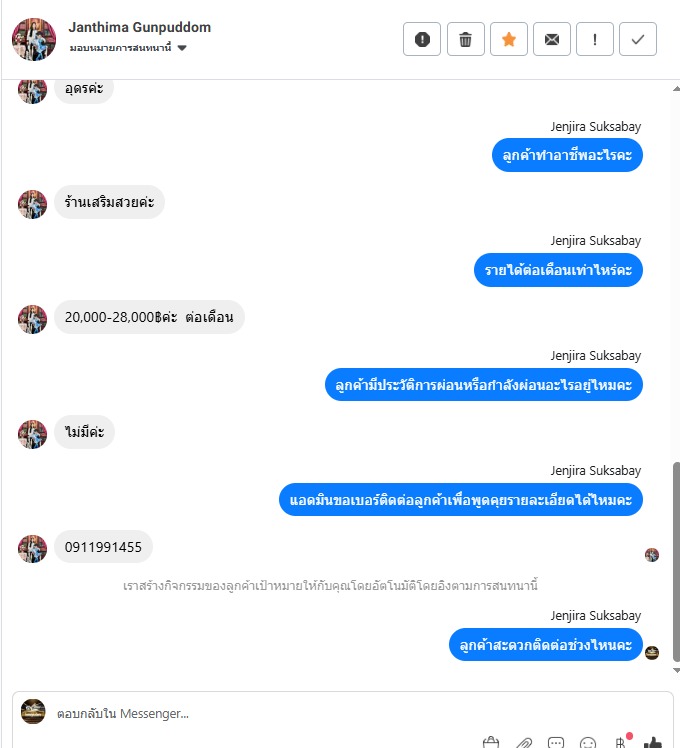Send a thumbs-up like
The width and height of the screenshot is (680, 748).
click(x=653, y=742)
